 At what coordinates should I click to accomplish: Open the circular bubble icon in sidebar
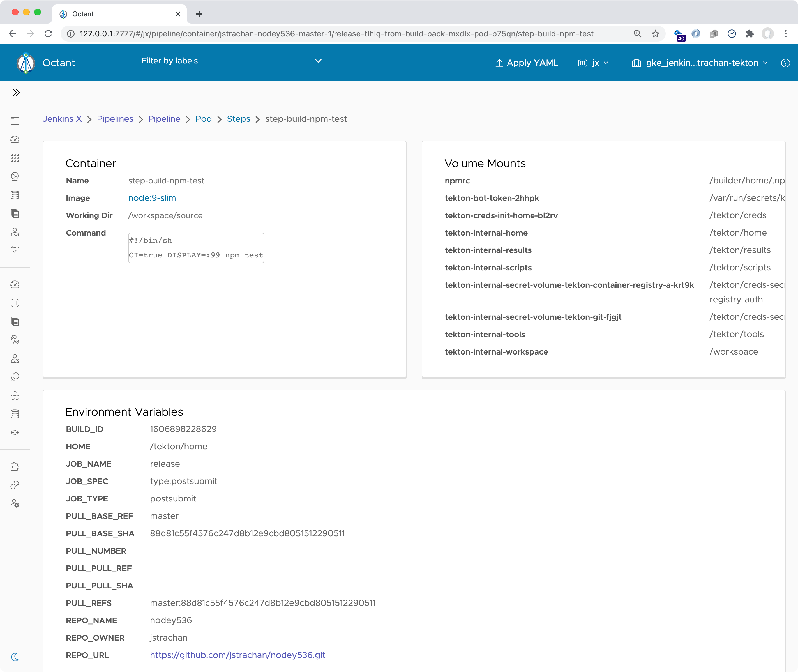(15, 377)
